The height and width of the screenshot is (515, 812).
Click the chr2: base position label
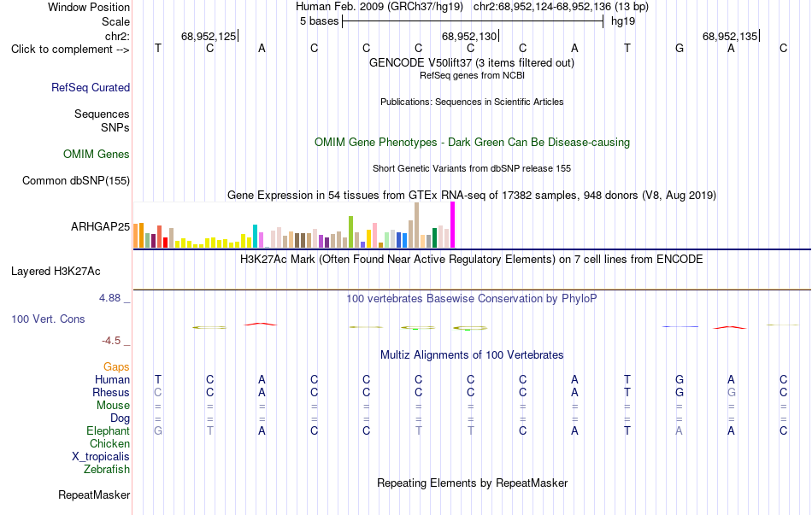[x=118, y=36]
